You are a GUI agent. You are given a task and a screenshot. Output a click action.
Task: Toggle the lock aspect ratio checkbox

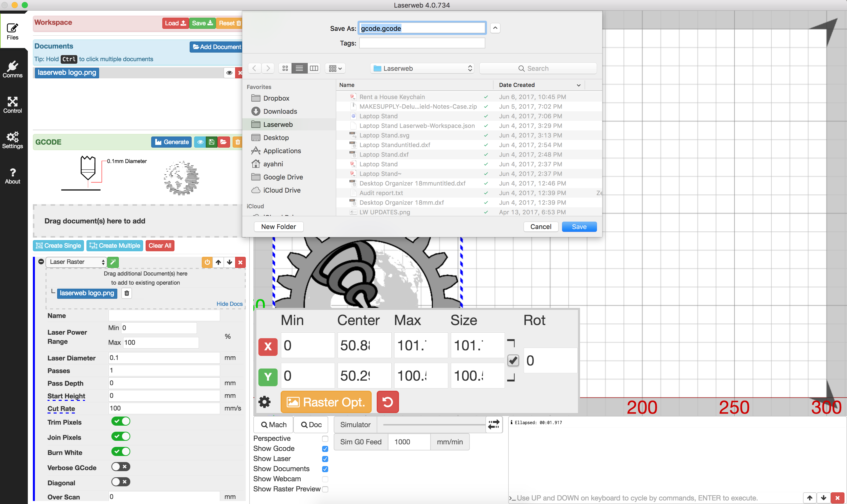[x=513, y=360]
